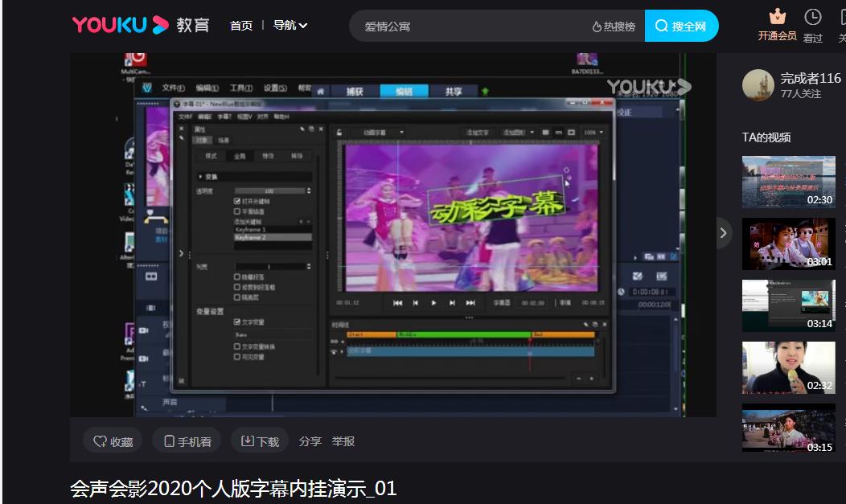Click the VideoStudio app logo icon
846x504 pixels.
click(146, 88)
